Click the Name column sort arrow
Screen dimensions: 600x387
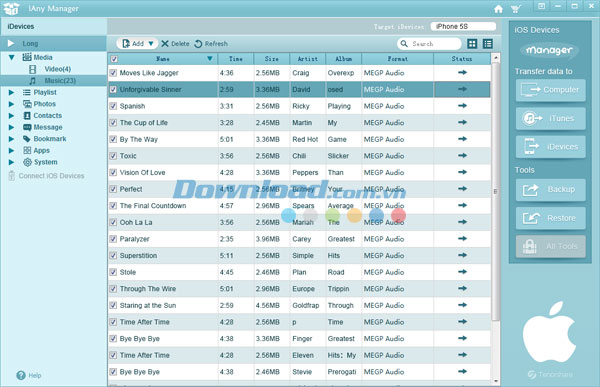point(210,59)
